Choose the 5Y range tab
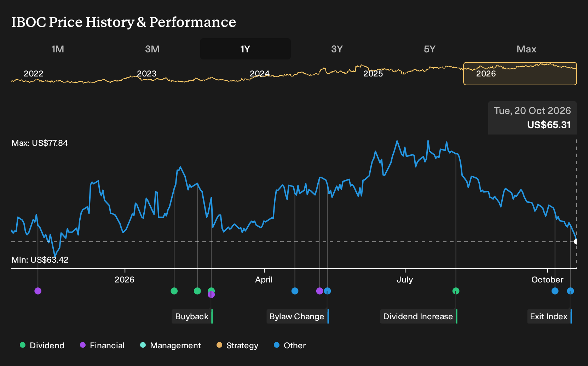The image size is (588, 366). click(430, 49)
